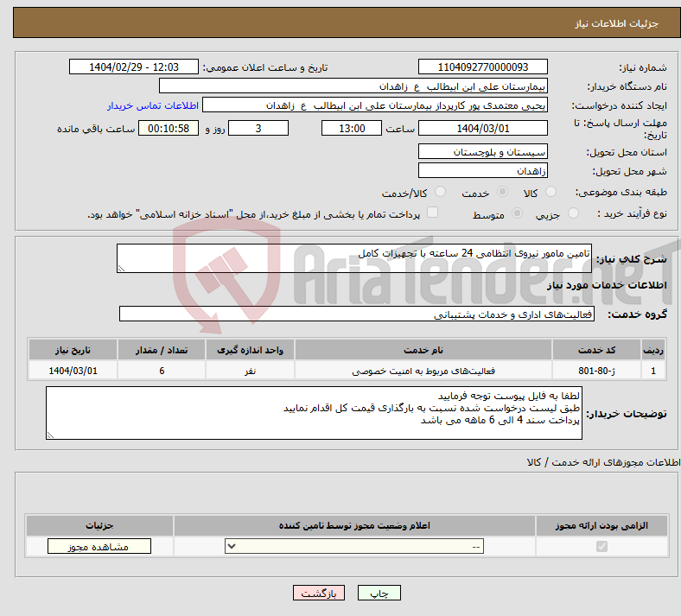Select the متوسط purchase type radio
This screenshot has width=681, height=616.
click(518, 213)
